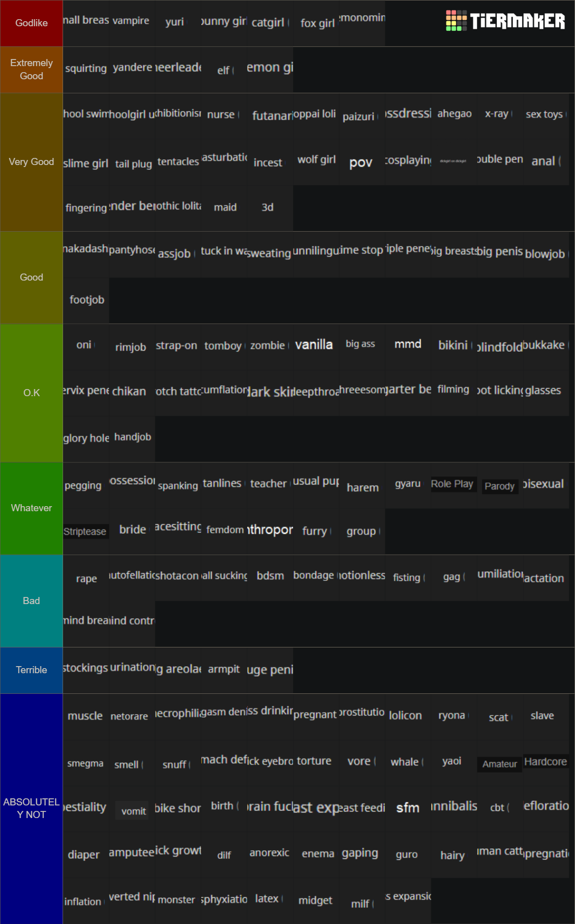
Task: Select the bikini tile
Action: click(x=454, y=347)
